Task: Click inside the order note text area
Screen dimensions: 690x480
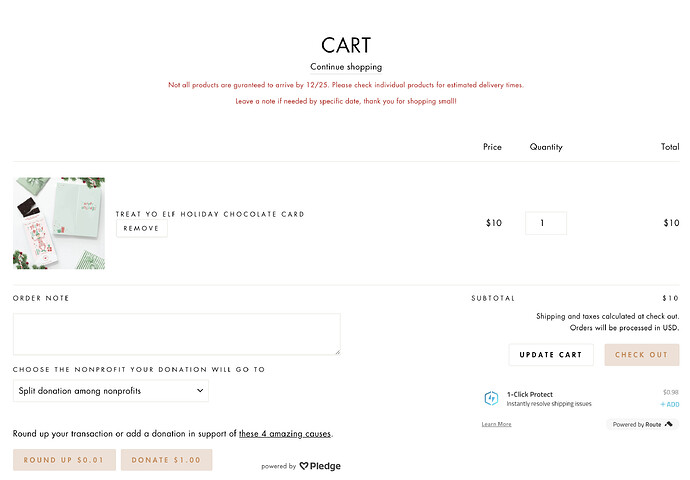Action: [176, 334]
